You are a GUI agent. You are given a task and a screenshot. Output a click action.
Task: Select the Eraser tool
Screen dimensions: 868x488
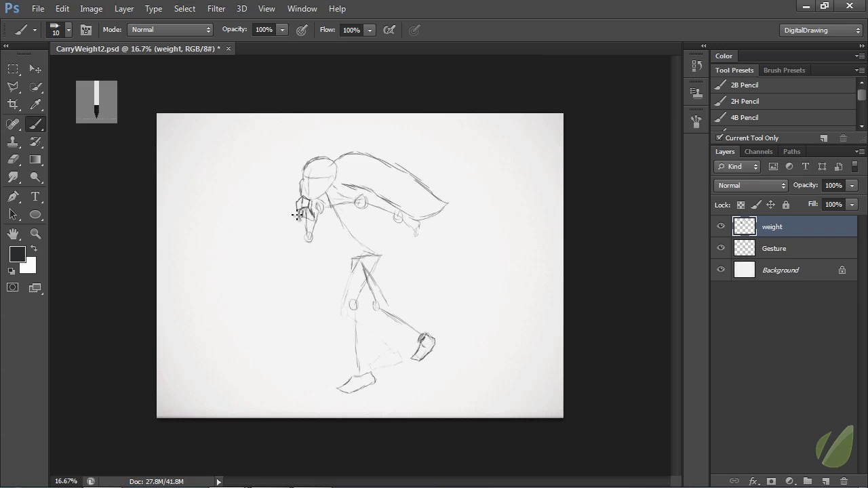click(x=13, y=160)
